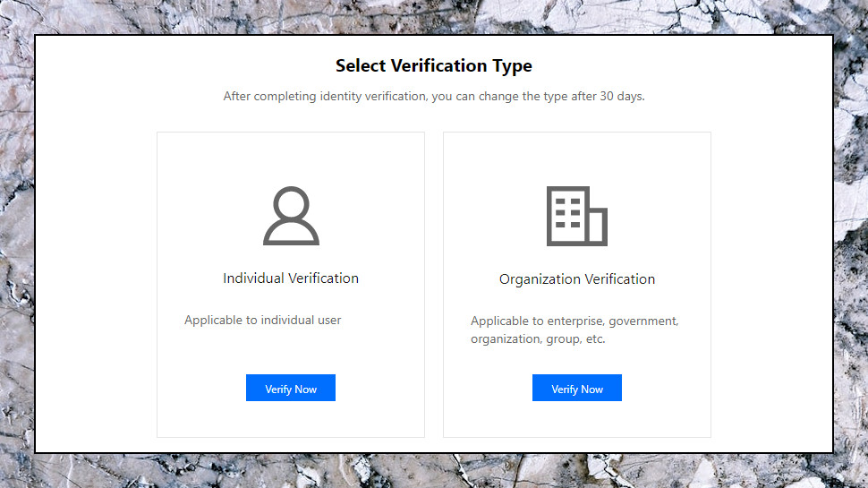The width and height of the screenshot is (868, 488).
Task: Start verification with Organization's Verify Now button
Action: [x=577, y=388]
